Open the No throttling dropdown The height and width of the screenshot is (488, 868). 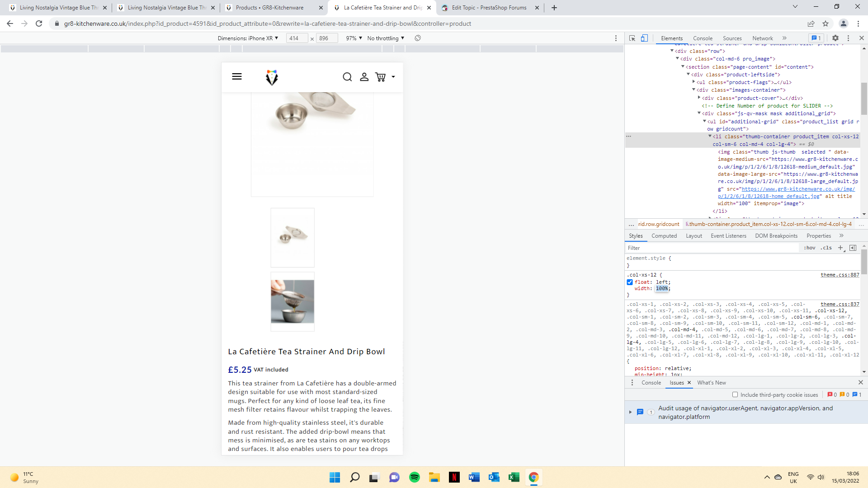pyautogui.click(x=386, y=38)
